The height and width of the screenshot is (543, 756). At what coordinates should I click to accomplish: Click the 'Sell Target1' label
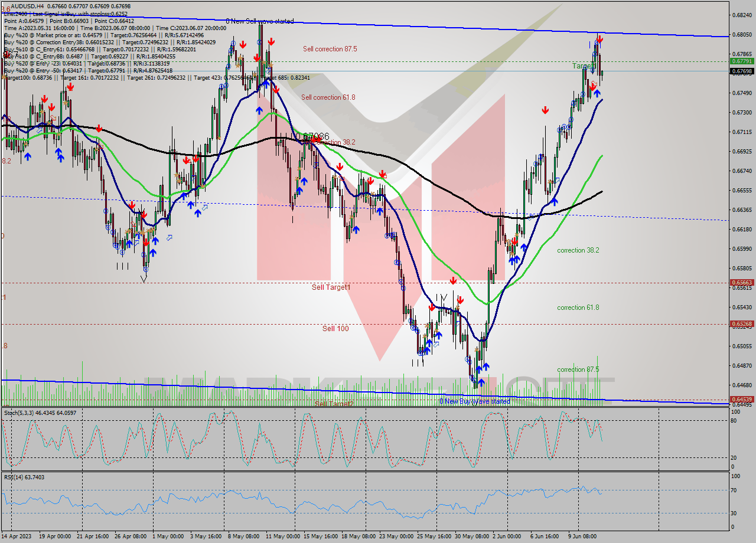[x=331, y=287]
